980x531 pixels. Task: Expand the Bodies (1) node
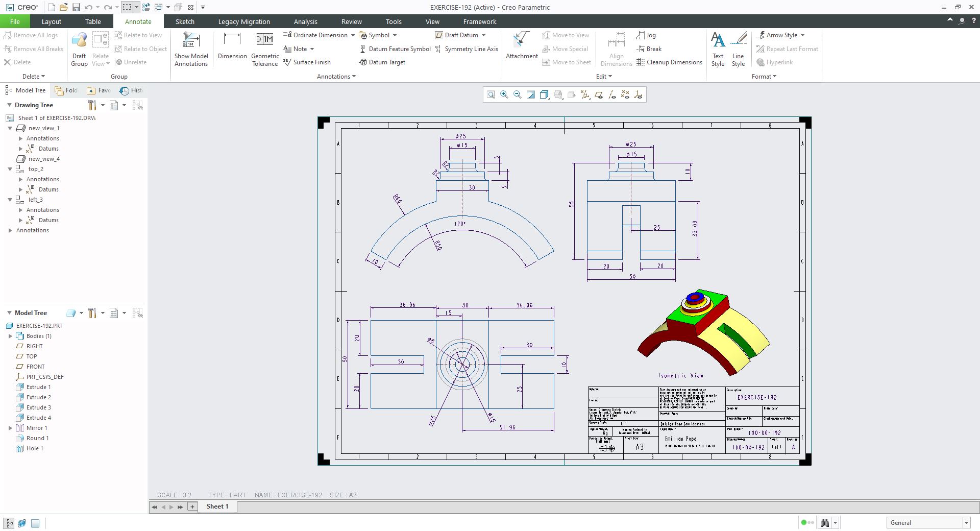[10, 336]
